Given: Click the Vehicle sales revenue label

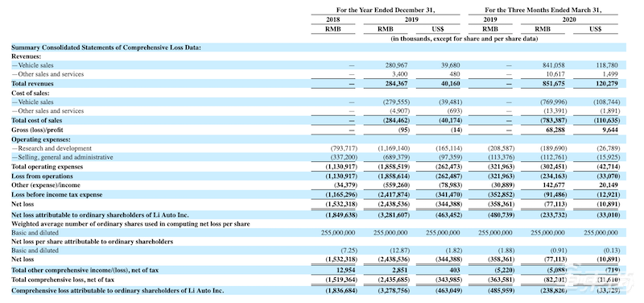Looking at the screenshot, I should (x=32, y=65).
